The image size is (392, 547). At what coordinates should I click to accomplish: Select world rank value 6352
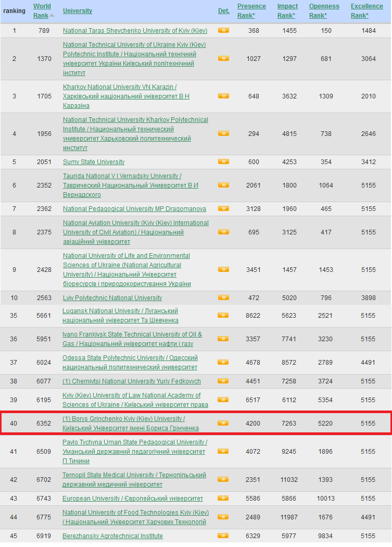44,424
